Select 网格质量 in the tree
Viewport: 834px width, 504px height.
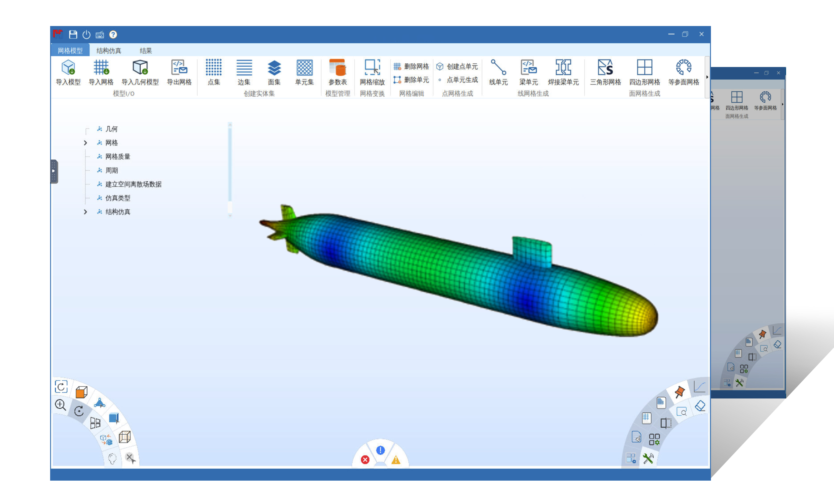[118, 156]
